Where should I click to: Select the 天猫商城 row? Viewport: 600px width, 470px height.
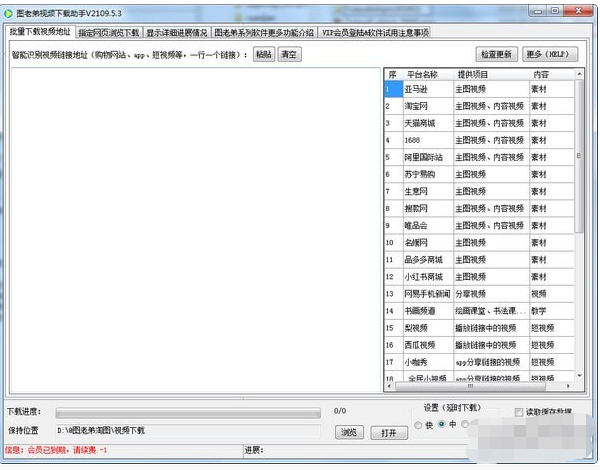click(479, 123)
